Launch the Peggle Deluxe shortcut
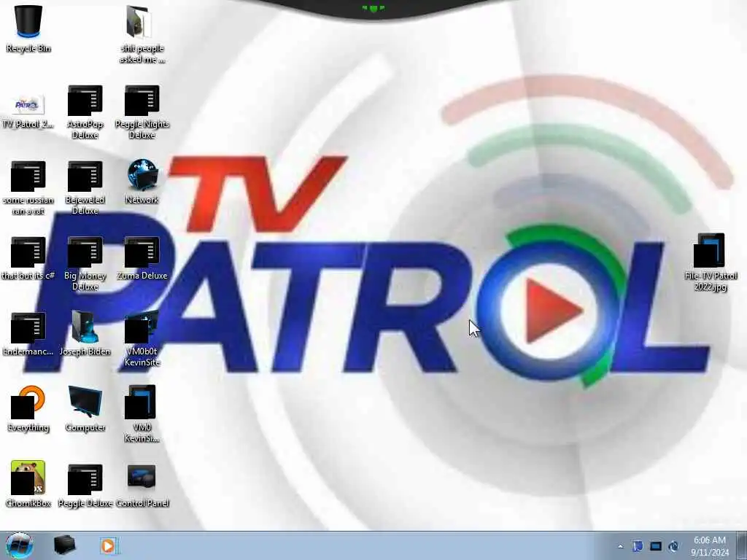The height and width of the screenshot is (560, 747). 85,485
